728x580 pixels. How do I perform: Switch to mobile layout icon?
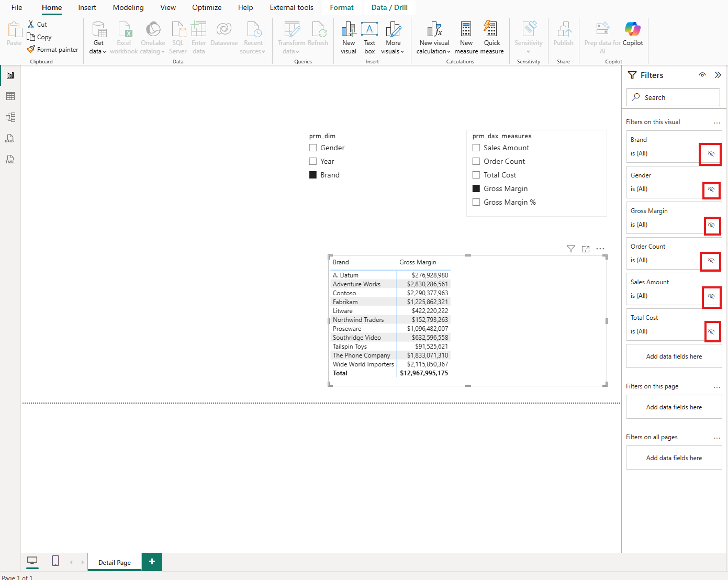click(x=55, y=561)
